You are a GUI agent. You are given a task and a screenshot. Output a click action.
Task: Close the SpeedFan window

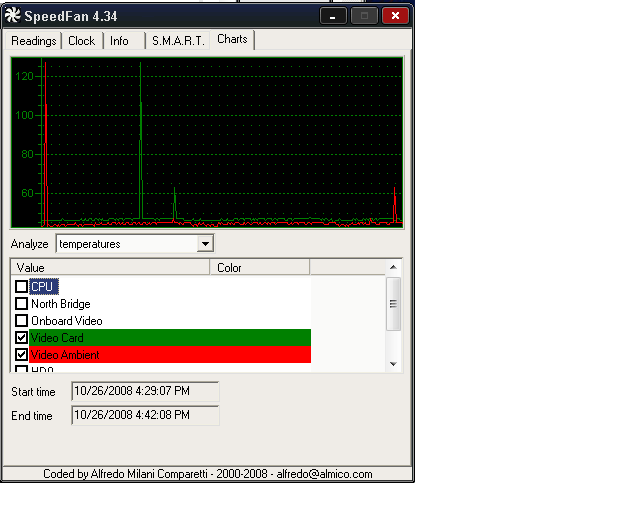[x=396, y=16]
